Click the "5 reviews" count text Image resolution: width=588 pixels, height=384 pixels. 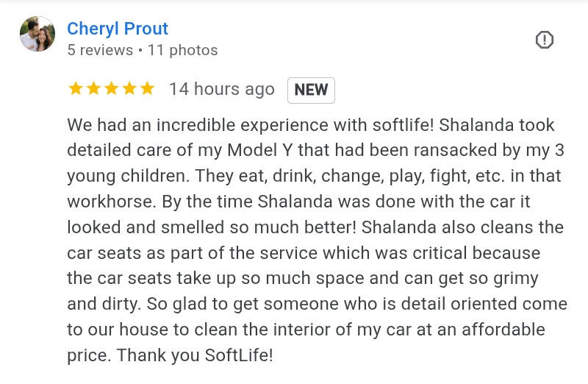[x=100, y=50]
